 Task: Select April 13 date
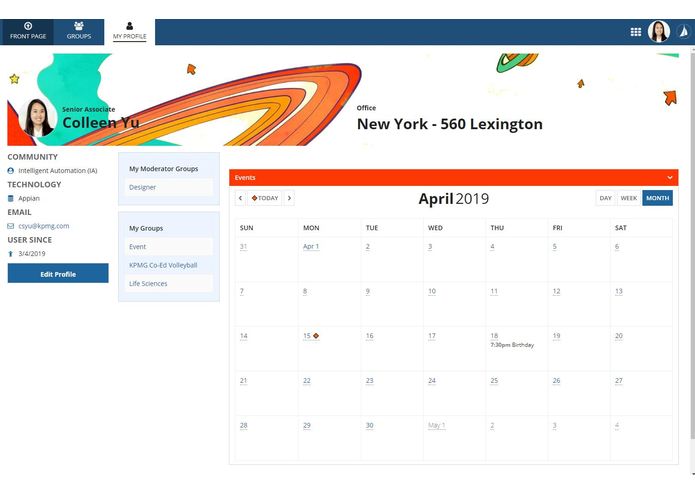click(619, 291)
